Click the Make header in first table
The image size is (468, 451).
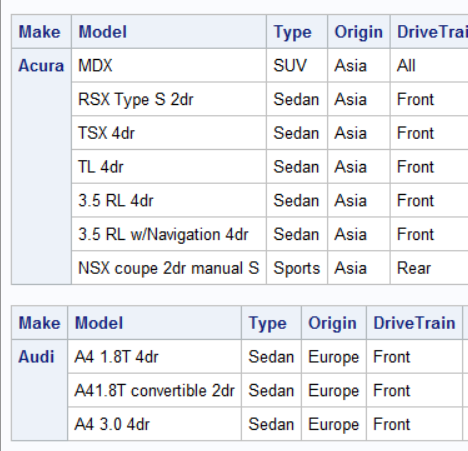click(x=41, y=32)
